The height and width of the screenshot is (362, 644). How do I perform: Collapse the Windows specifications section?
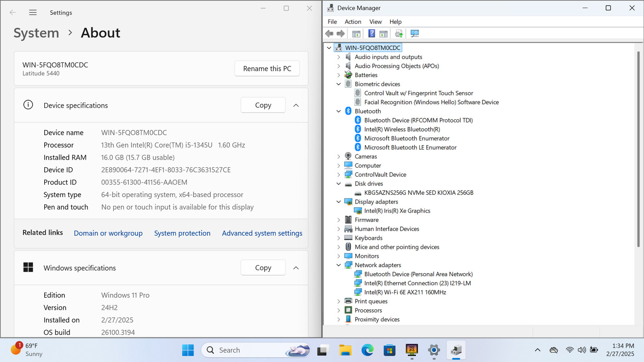[x=296, y=268]
